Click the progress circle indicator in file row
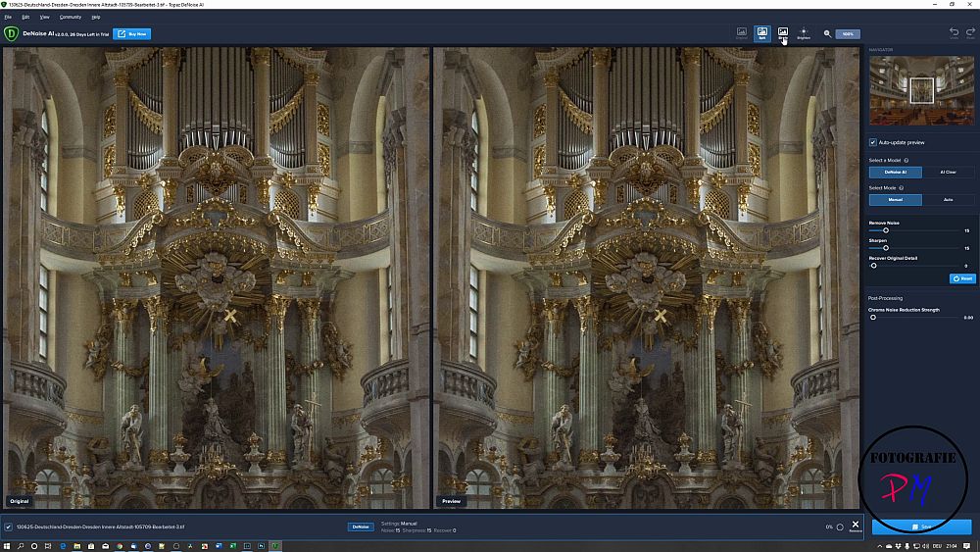Screen dimensions: 980x552 pyautogui.click(x=840, y=527)
